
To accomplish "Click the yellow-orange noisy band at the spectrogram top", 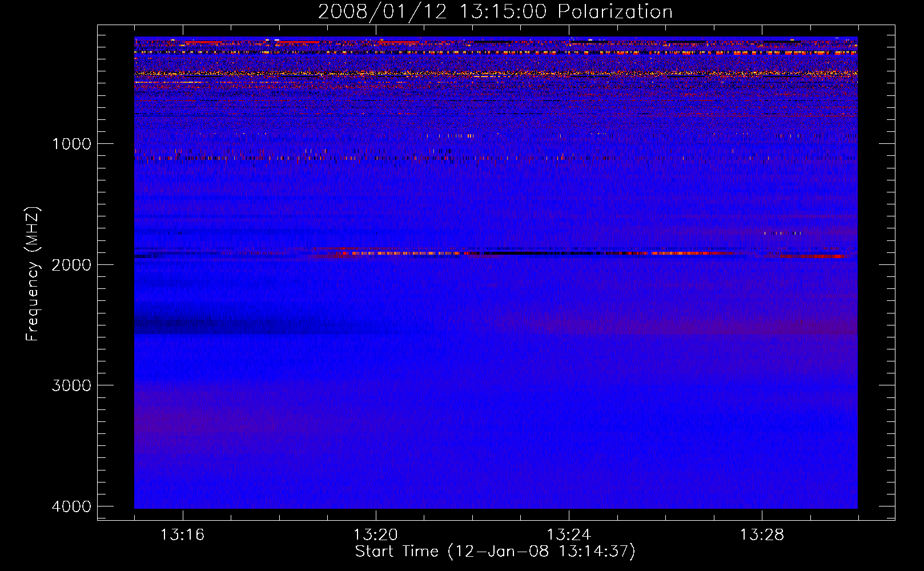I will (496, 73).
